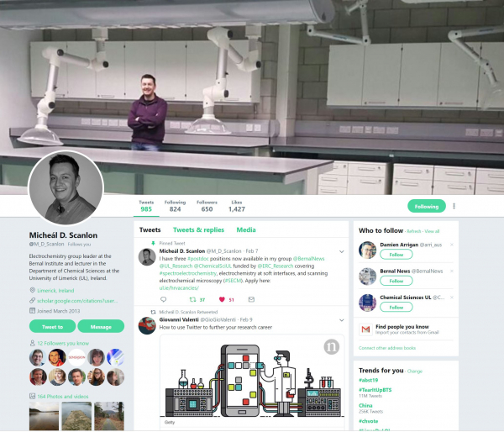Open the scholar.google.com citations link

77,301
